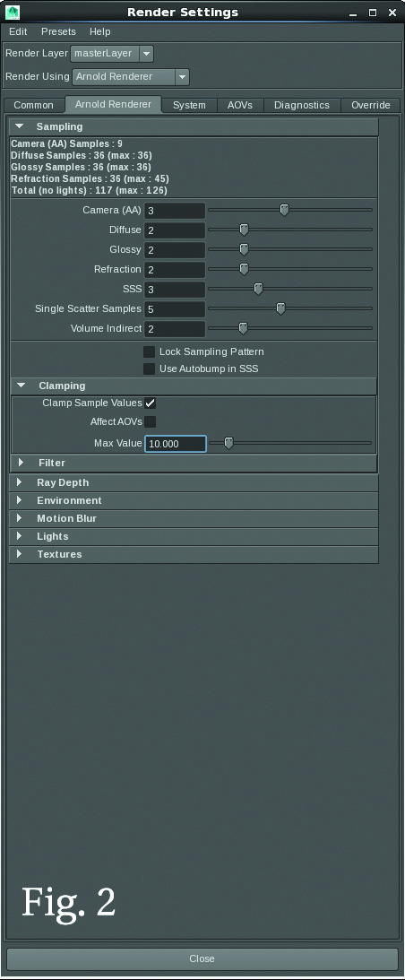Enable Lock Sampling Pattern checkbox

coord(149,351)
